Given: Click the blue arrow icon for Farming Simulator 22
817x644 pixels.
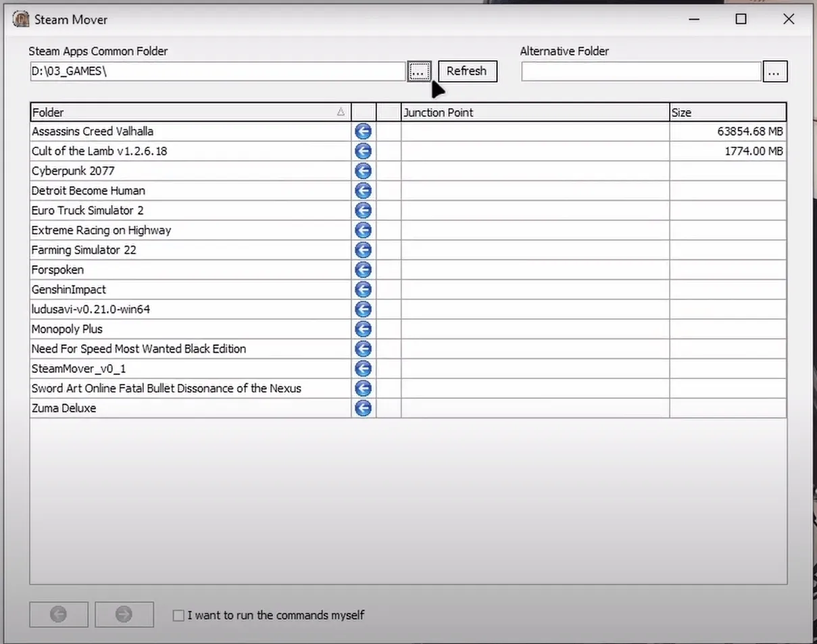Looking at the screenshot, I should (363, 250).
